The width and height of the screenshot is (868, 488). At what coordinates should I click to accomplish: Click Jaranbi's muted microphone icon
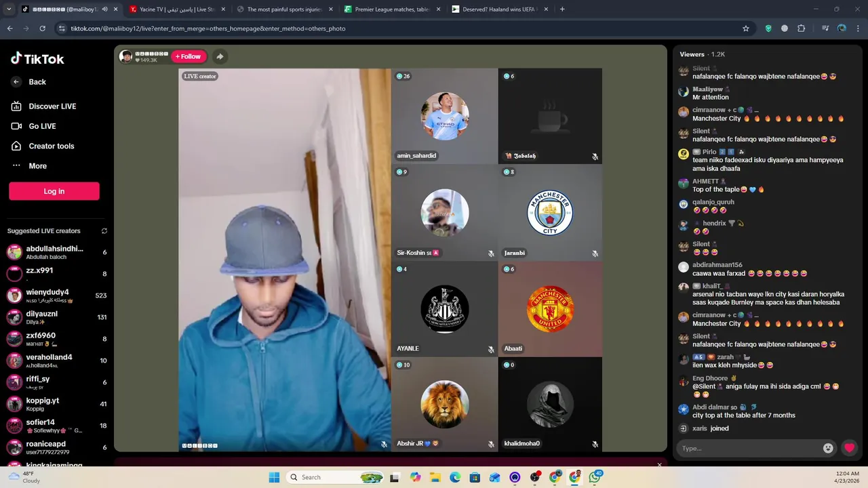click(595, 253)
